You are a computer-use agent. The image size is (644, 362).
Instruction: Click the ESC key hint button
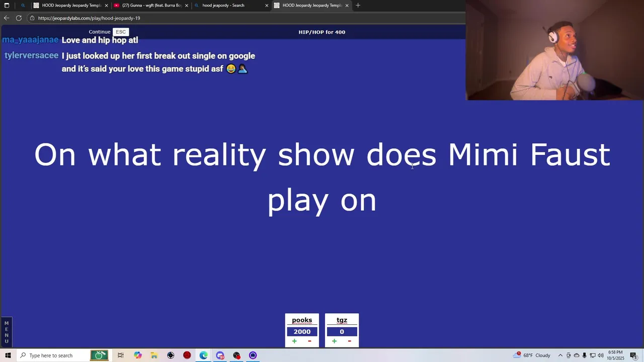[121, 32]
